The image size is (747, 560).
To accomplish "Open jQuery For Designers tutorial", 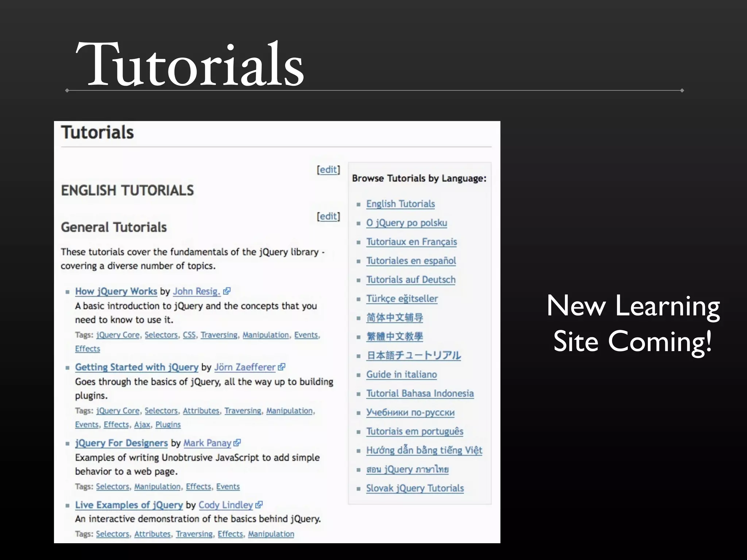I will (x=121, y=443).
